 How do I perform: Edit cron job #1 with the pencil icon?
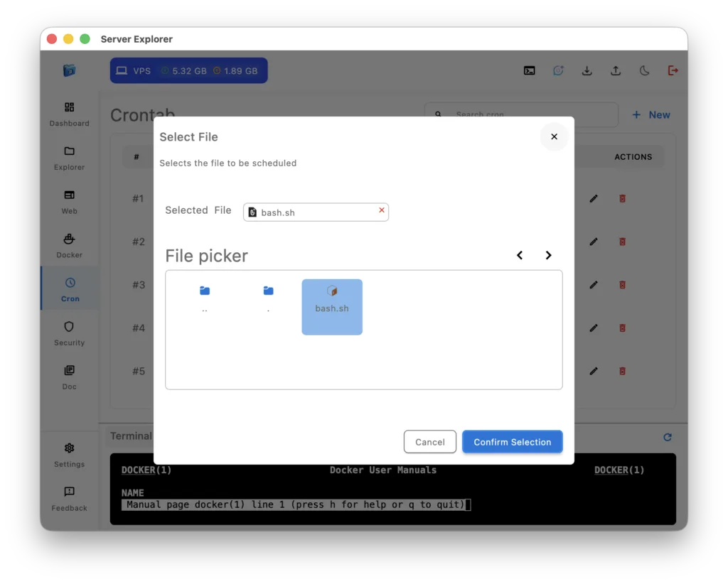tap(594, 198)
